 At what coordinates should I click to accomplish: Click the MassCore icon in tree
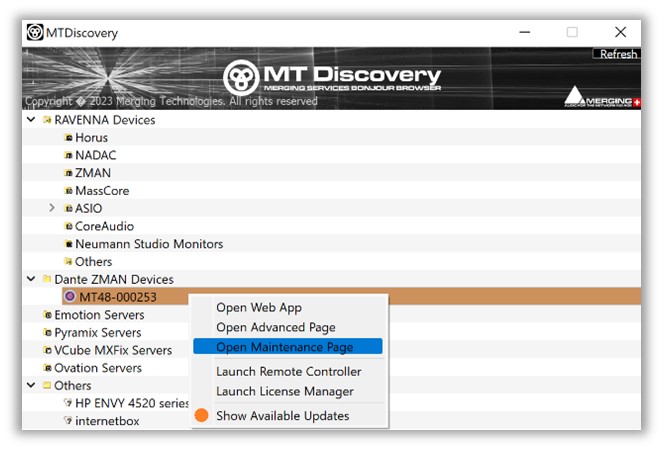pyautogui.click(x=69, y=191)
